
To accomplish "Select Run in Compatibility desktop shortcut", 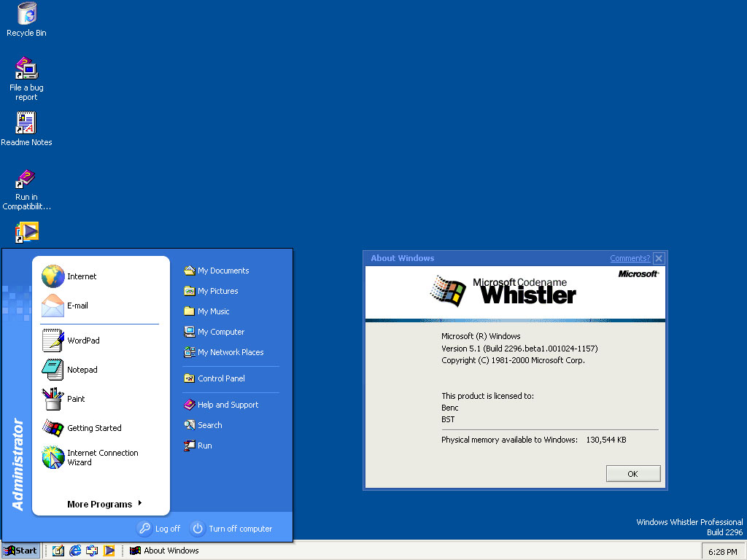I will tap(27, 190).
